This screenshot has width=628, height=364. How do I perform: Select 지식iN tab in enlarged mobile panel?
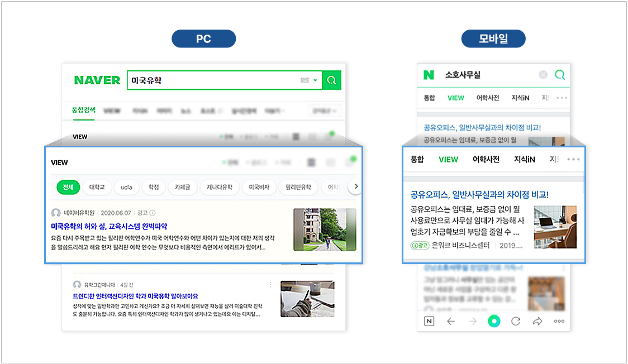[524, 159]
